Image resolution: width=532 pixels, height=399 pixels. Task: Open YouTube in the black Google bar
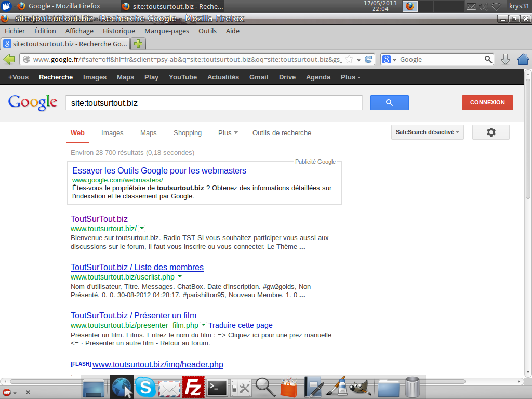tap(183, 77)
